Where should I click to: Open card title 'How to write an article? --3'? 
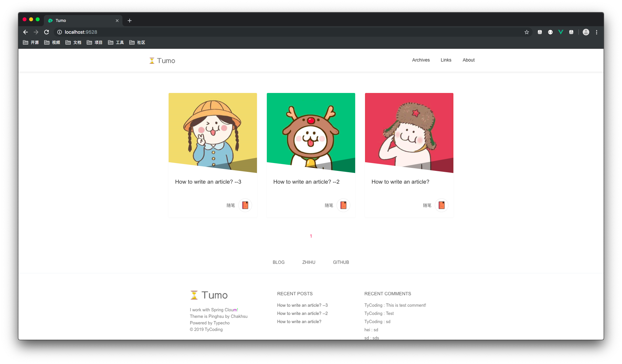(208, 182)
